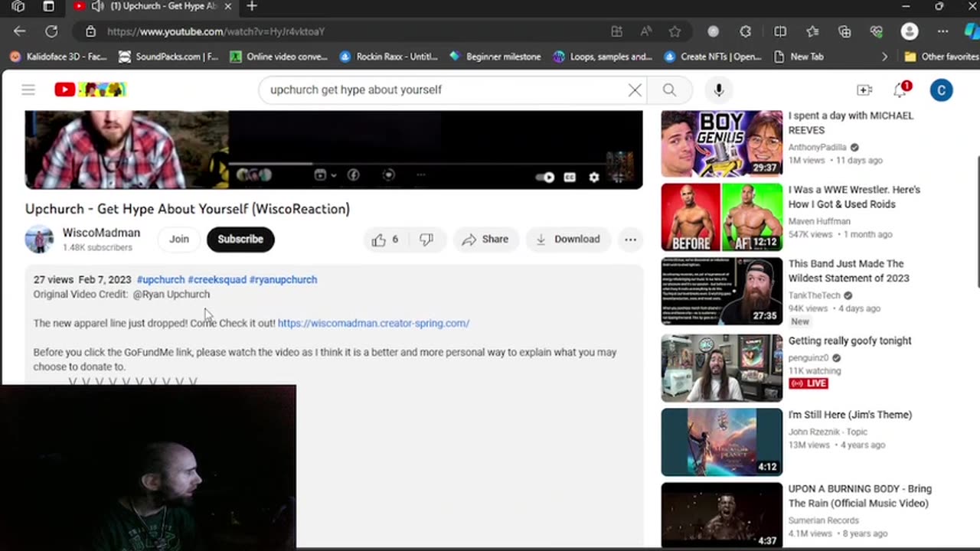
Task: Add this page to favorites star
Action: pos(675,31)
